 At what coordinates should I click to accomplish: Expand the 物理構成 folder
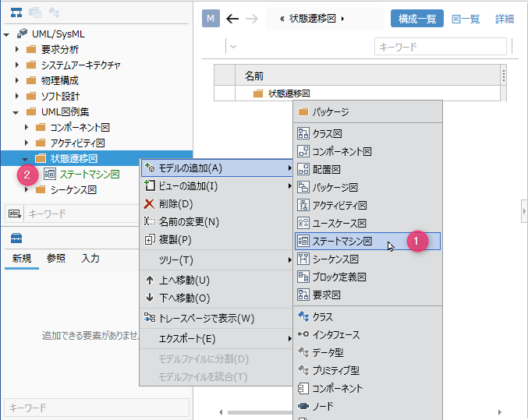coord(17,80)
